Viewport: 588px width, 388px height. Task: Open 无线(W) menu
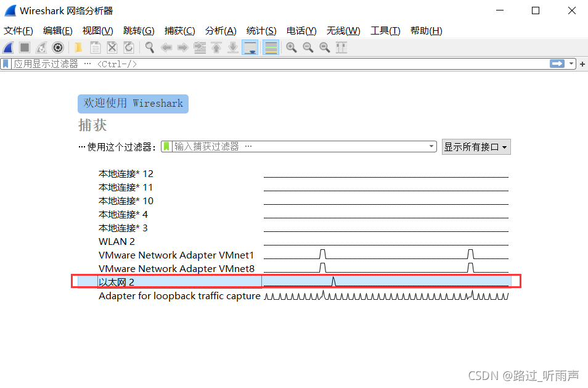coord(343,31)
